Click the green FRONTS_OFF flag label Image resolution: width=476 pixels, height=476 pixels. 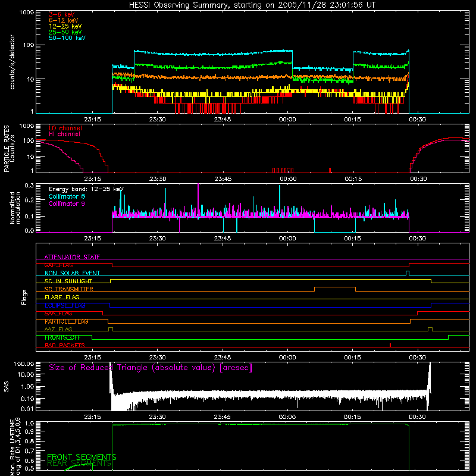(x=62, y=337)
